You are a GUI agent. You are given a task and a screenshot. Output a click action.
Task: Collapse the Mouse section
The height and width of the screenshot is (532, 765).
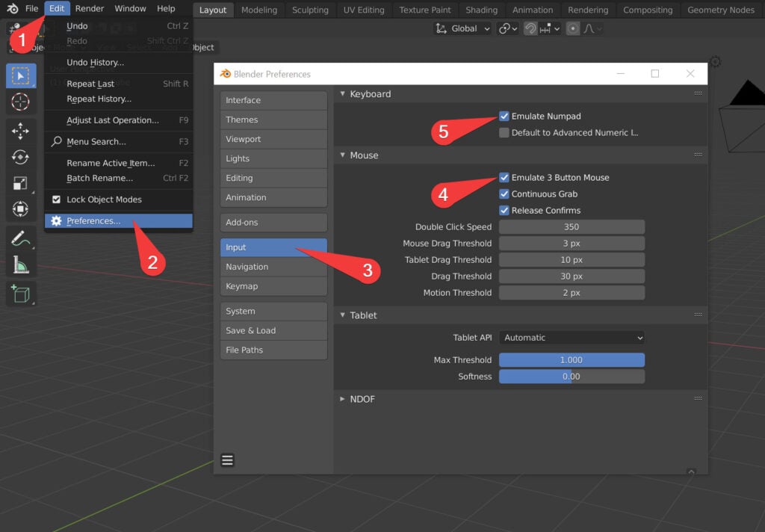pyautogui.click(x=360, y=155)
